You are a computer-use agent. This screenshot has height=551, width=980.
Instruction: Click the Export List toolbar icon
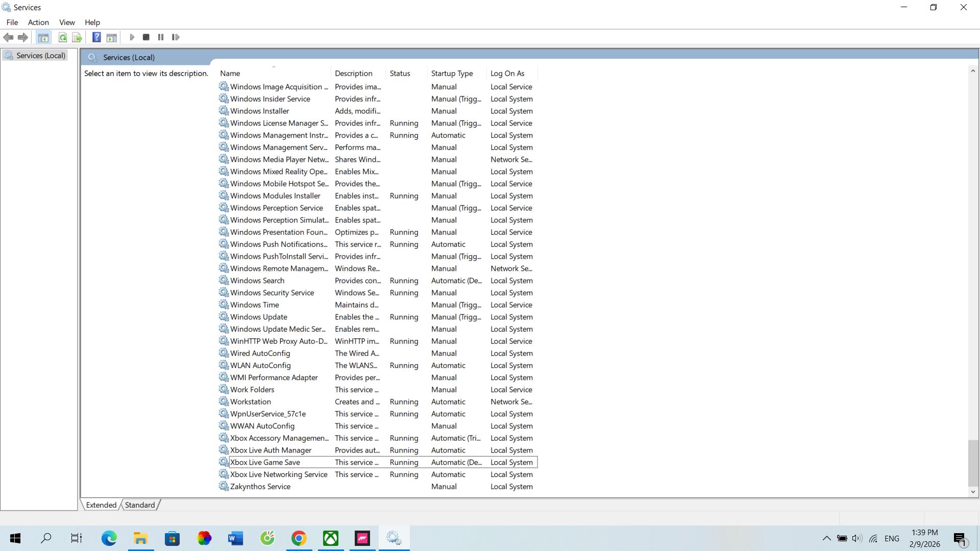77,37
